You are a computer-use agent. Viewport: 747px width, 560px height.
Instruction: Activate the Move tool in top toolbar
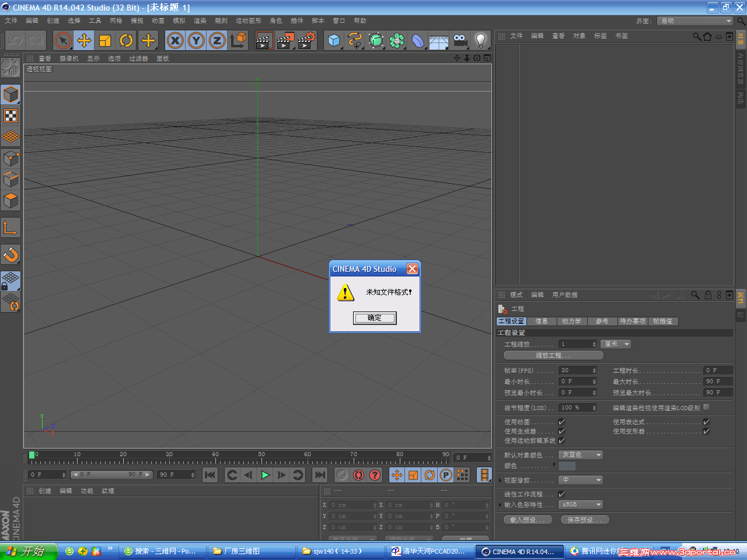(x=84, y=40)
